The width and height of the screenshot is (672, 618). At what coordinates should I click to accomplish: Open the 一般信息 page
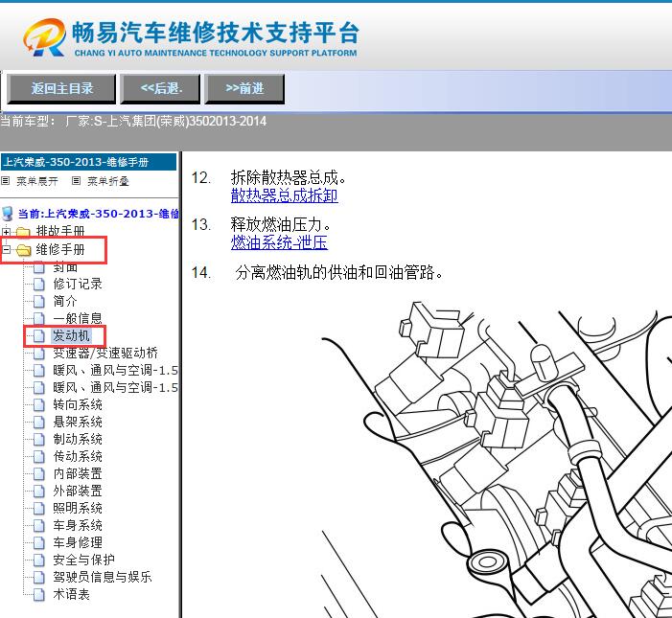pos(78,318)
